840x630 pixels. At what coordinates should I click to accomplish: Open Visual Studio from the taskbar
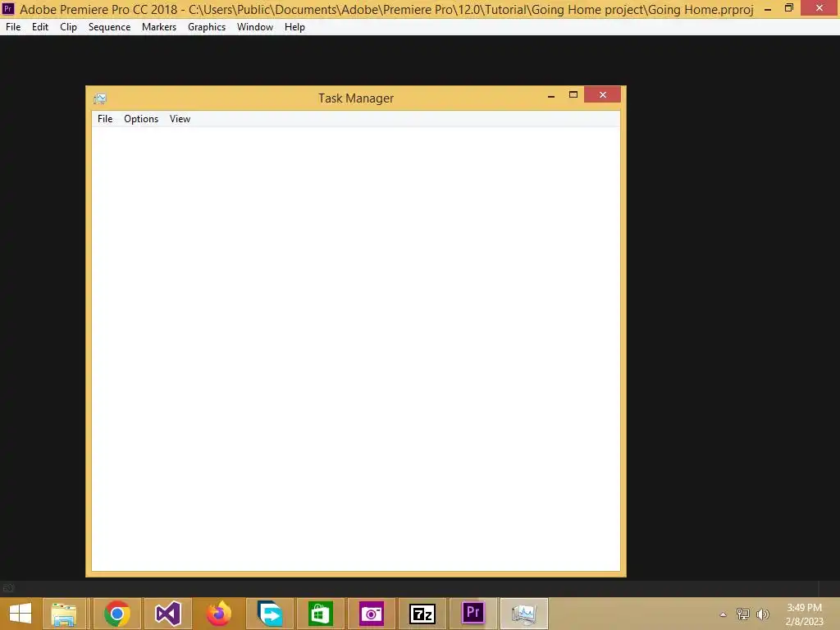point(167,614)
